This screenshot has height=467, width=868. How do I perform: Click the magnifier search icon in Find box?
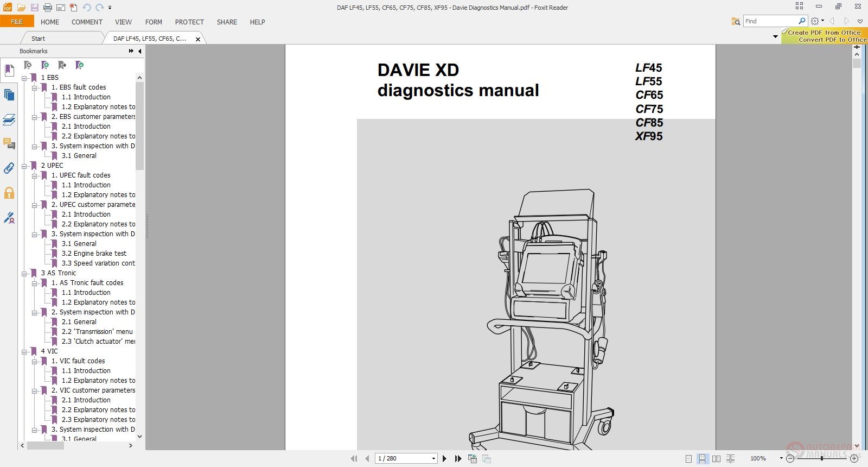point(802,21)
